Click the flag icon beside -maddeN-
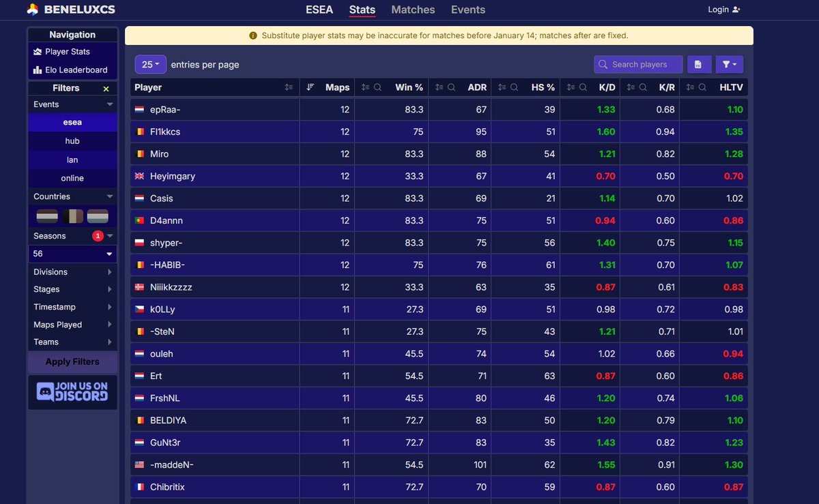819x504 pixels. 139,464
